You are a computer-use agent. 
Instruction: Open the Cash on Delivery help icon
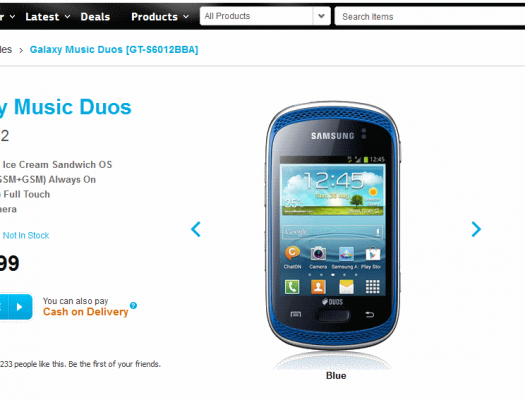[x=133, y=305]
